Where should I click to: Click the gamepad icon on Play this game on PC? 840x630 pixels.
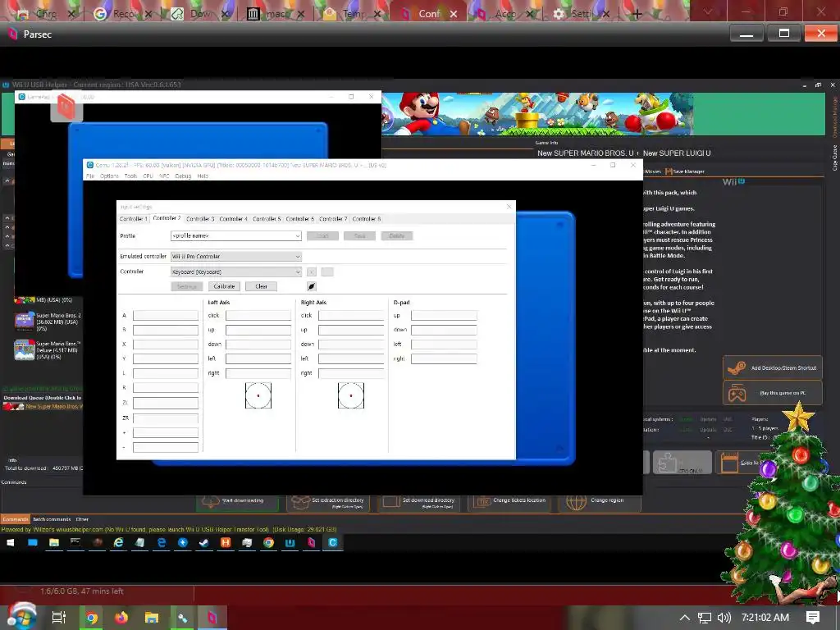[737, 393]
